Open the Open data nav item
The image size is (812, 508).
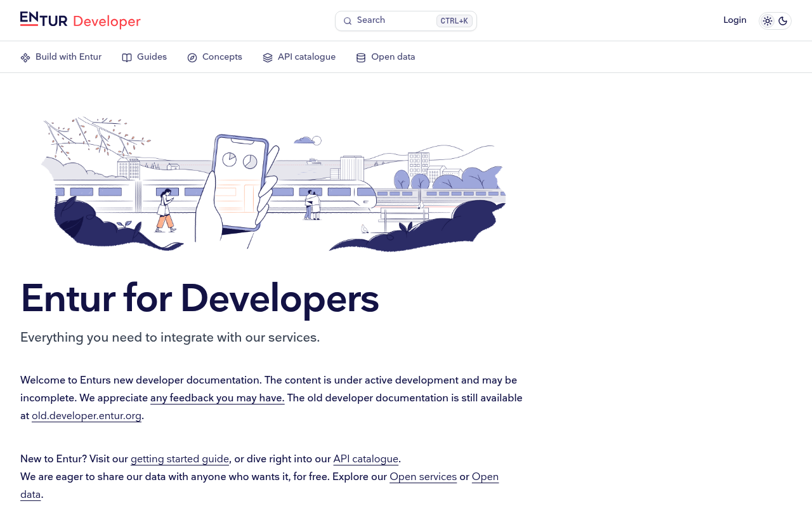386,57
